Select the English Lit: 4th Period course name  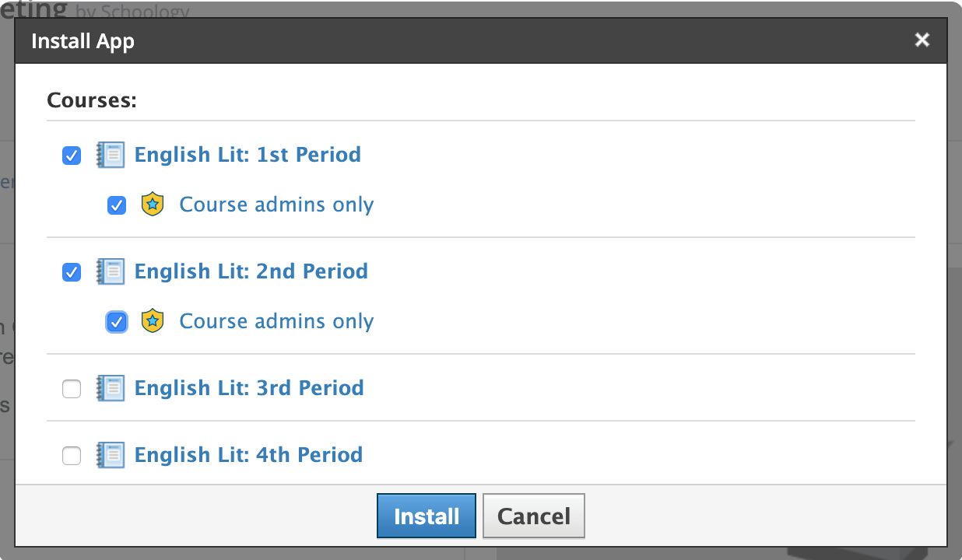pos(248,455)
